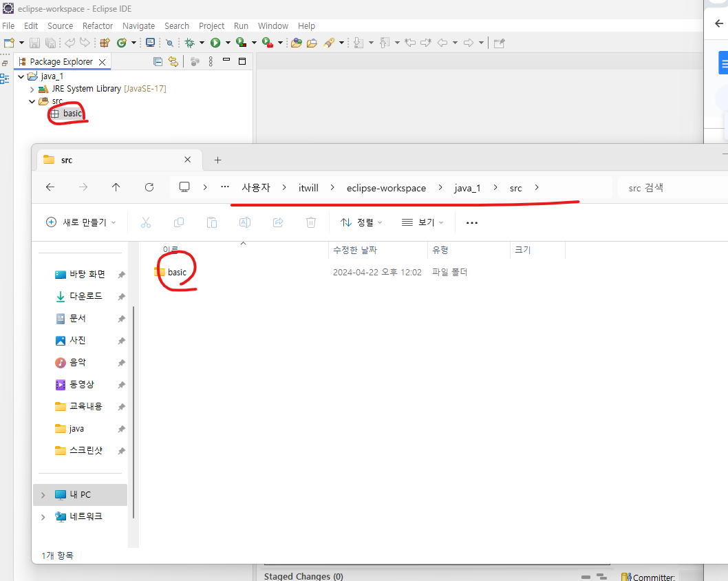The height and width of the screenshot is (581, 728).
Task: Open the 보기 (View) dropdown
Action: pos(422,222)
